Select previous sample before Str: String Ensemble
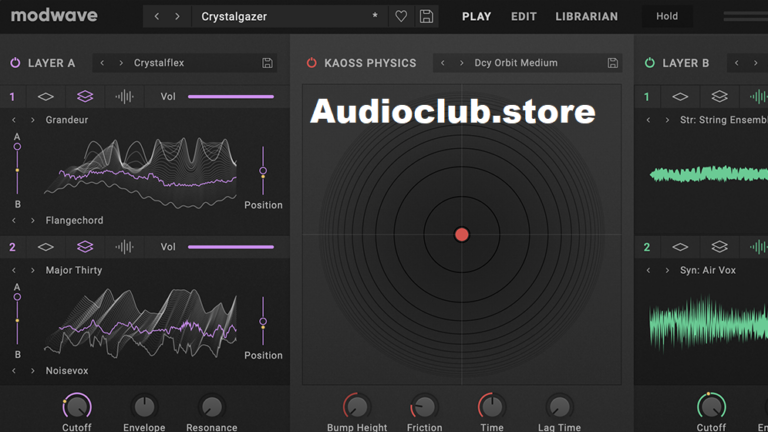Viewport: 768px width, 432px height. click(648, 120)
